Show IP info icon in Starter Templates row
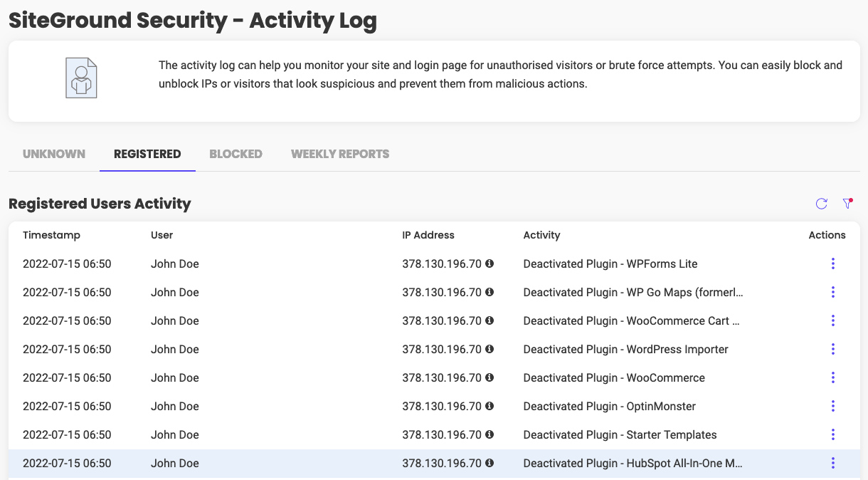Viewport: 868px width, 480px height. coord(489,434)
